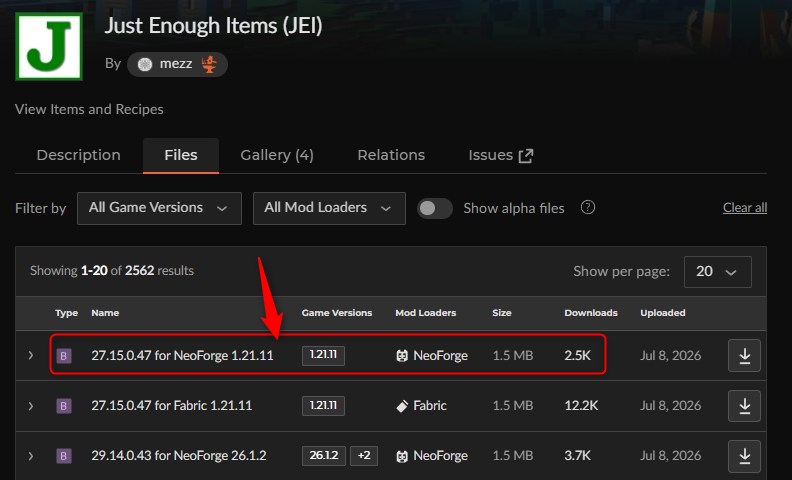Click beta B icon for NeoForge 26.1.2 file
Screen dimensions: 792x480
[64, 456]
